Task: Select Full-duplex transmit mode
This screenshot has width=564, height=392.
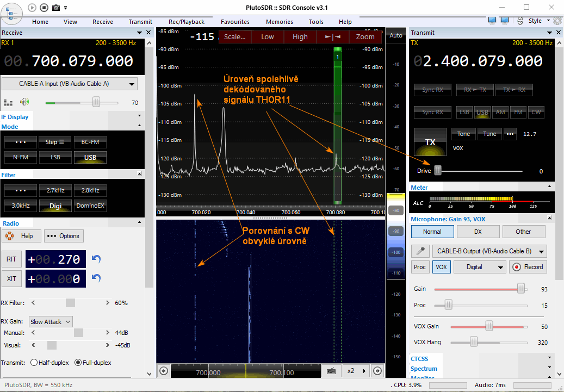Action: pyautogui.click(x=78, y=363)
